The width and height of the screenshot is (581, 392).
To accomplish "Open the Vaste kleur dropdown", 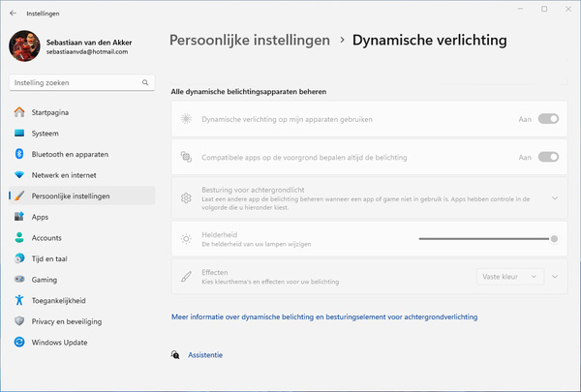I will (x=510, y=277).
